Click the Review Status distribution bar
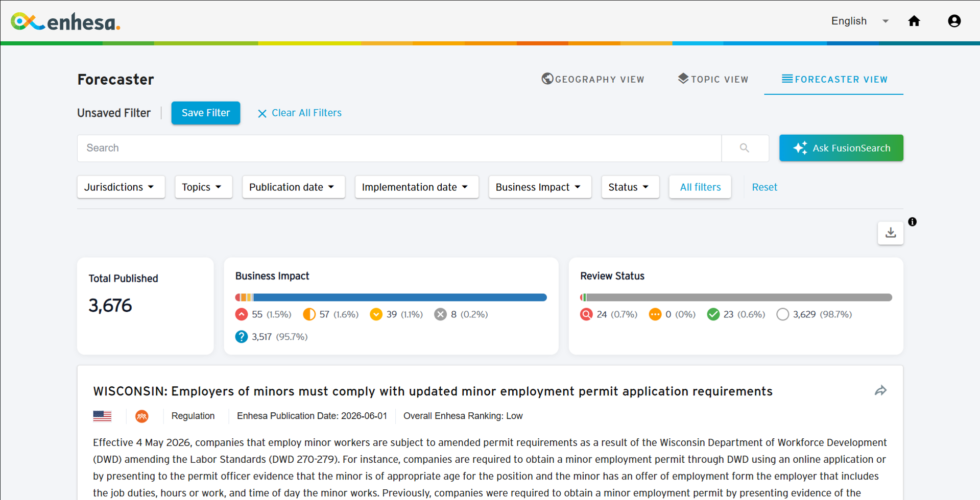This screenshot has height=500, width=980. tap(736, 297)
